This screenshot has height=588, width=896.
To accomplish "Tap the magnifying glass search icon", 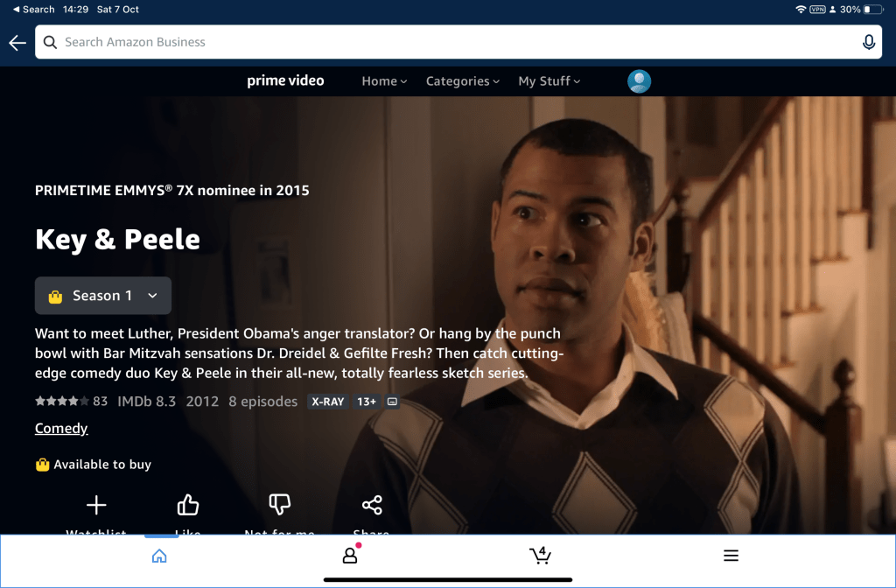I will (x=50, y=42).
